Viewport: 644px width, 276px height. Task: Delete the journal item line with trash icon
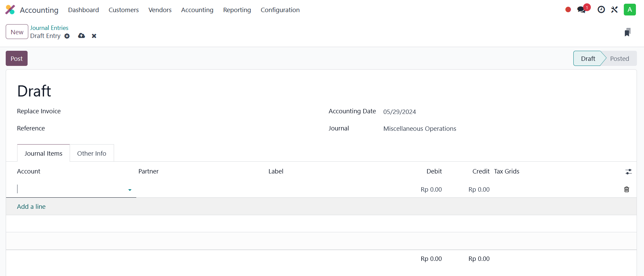pyautogui.click(x=627, y=189)
